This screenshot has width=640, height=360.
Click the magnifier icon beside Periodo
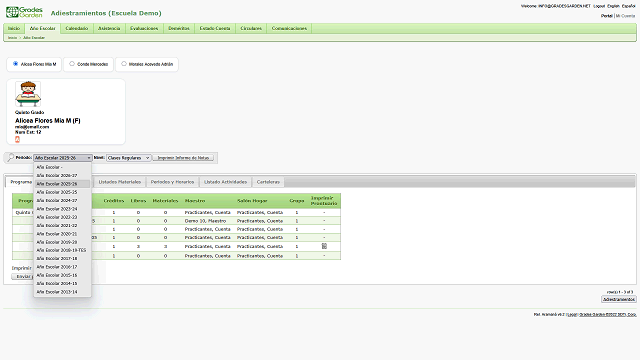coord(11,158)
